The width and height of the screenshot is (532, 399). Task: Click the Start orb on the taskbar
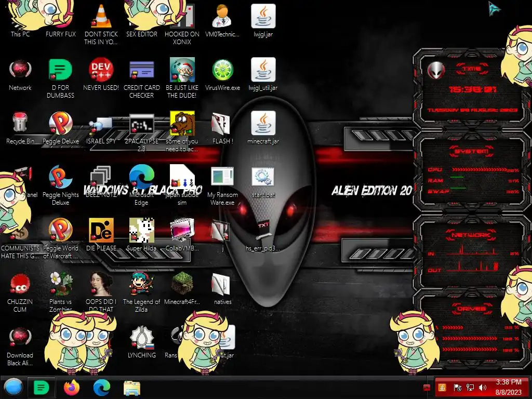[13, 387]
